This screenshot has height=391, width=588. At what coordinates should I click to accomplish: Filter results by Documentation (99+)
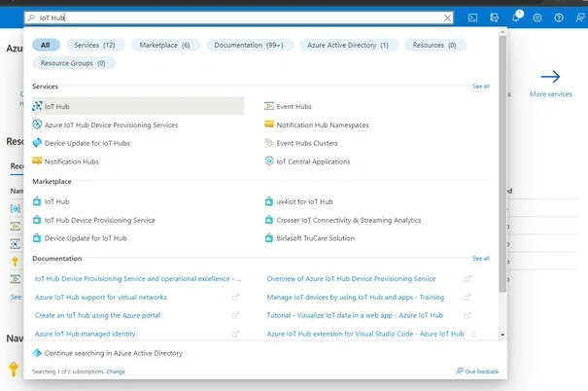click(249, 45)
